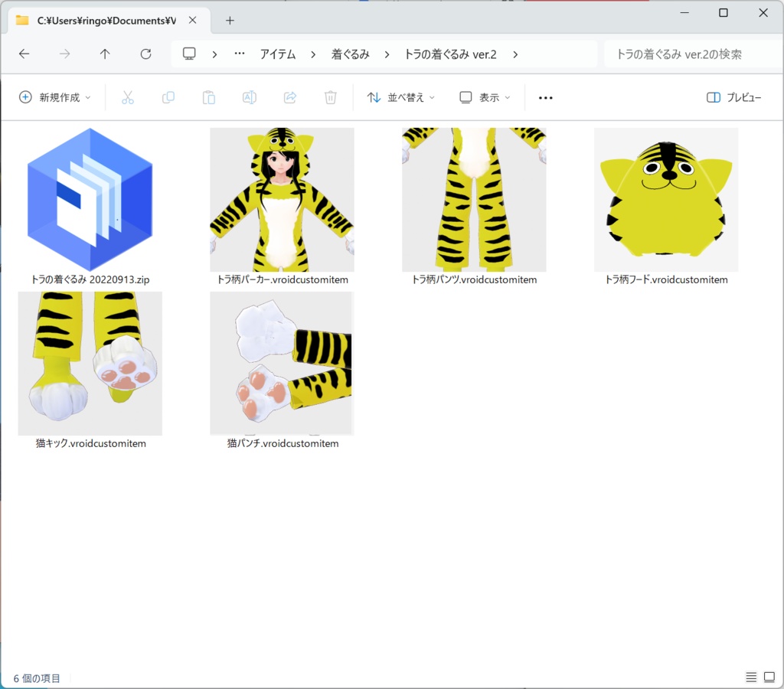Click the Cut icon in the toolbar
Viewport: 784px width, 689px height.
128,97
